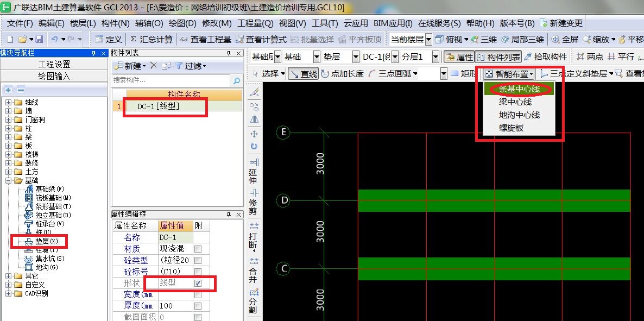Toggle the 宽度 attach checkbox
This screenshot has height=321, width=644.
coord(198,294)
